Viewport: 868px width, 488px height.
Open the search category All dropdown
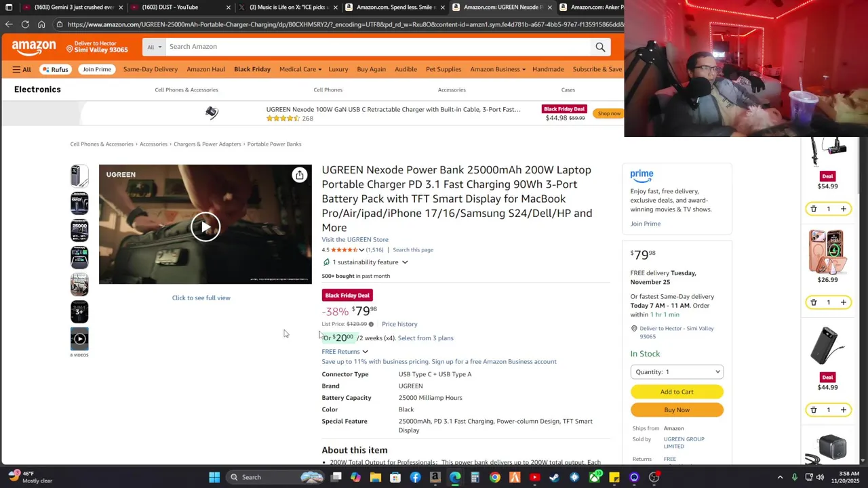[x=154, y=47]
